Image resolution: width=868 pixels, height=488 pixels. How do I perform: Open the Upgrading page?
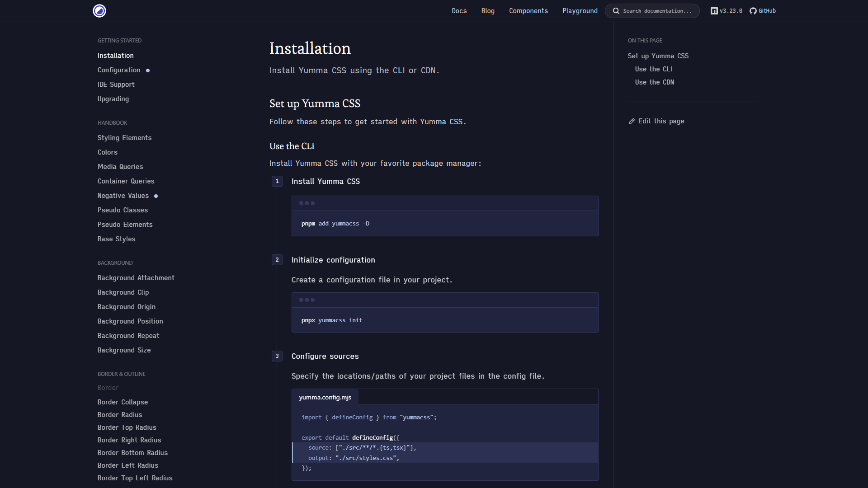[113, 99]
